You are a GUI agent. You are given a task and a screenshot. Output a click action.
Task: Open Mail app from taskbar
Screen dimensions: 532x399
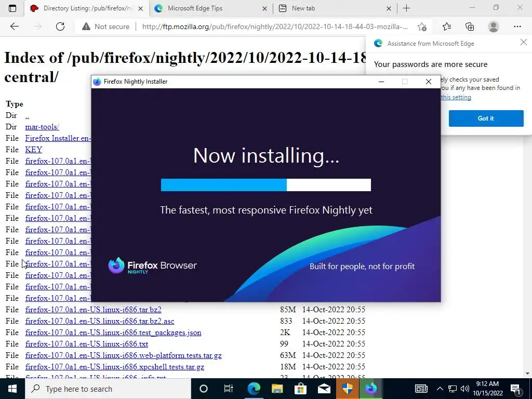324,389
